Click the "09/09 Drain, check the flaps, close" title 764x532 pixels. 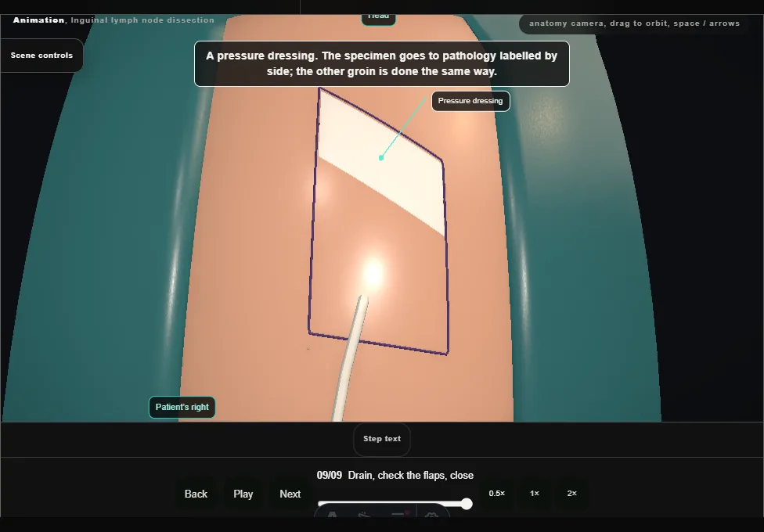click(395, 476)
